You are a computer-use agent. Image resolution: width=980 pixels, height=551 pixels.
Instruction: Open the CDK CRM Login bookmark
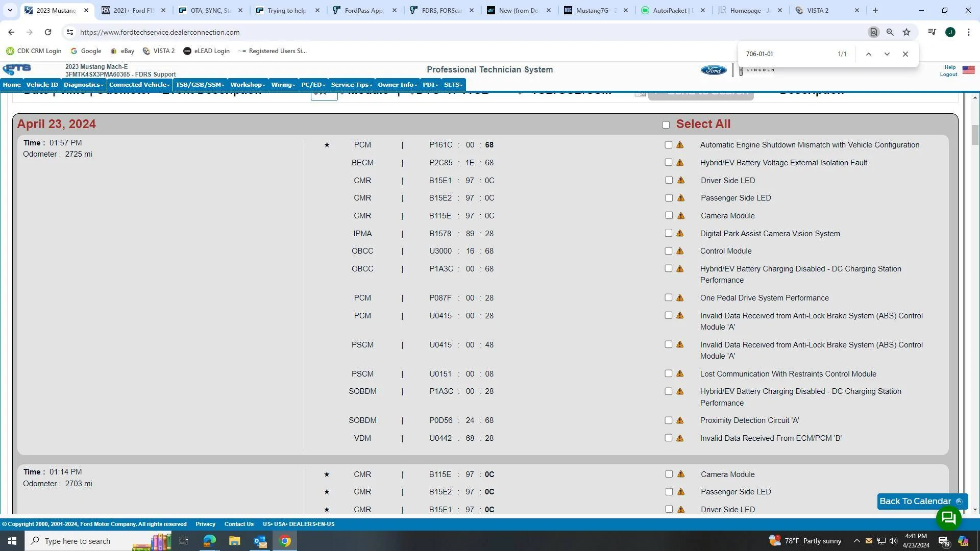coord(34,51)
